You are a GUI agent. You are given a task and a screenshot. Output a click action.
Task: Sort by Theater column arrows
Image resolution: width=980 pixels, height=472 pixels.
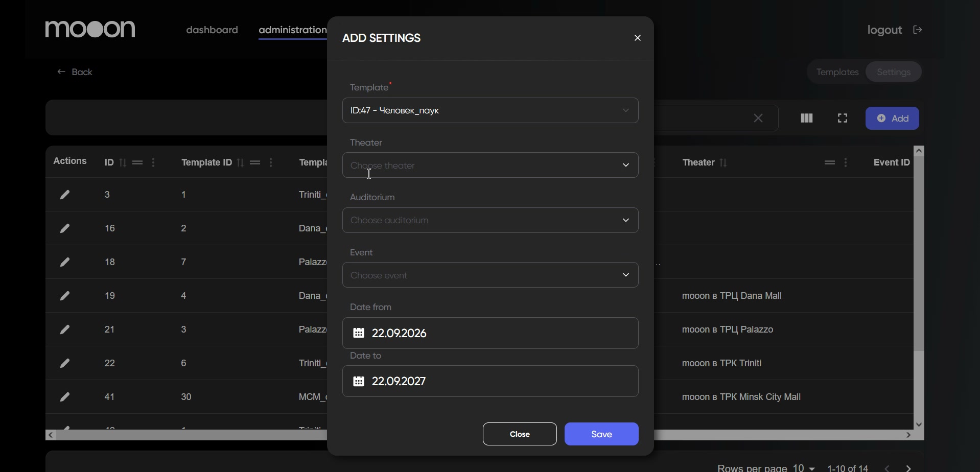[x=724, y=162]
